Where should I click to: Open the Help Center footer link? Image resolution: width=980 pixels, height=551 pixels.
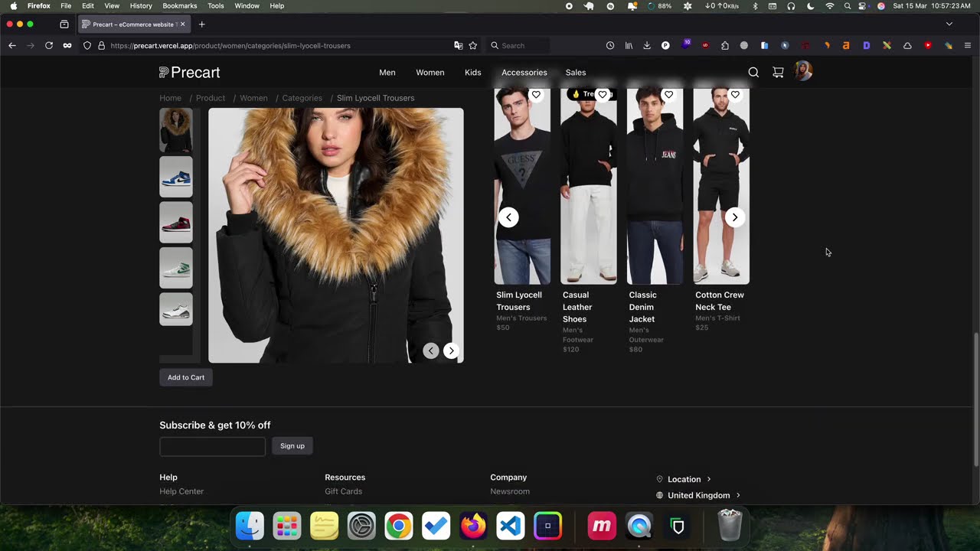pos(181,491)
